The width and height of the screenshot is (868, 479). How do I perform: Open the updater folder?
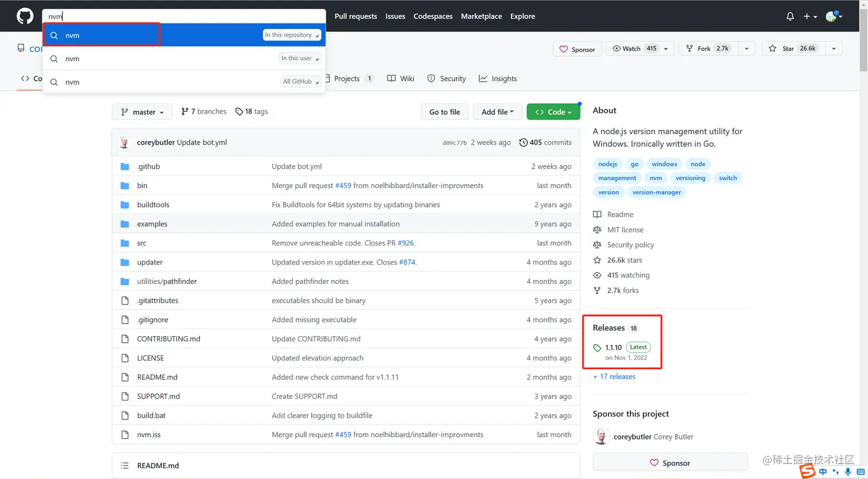pos(150,262)
